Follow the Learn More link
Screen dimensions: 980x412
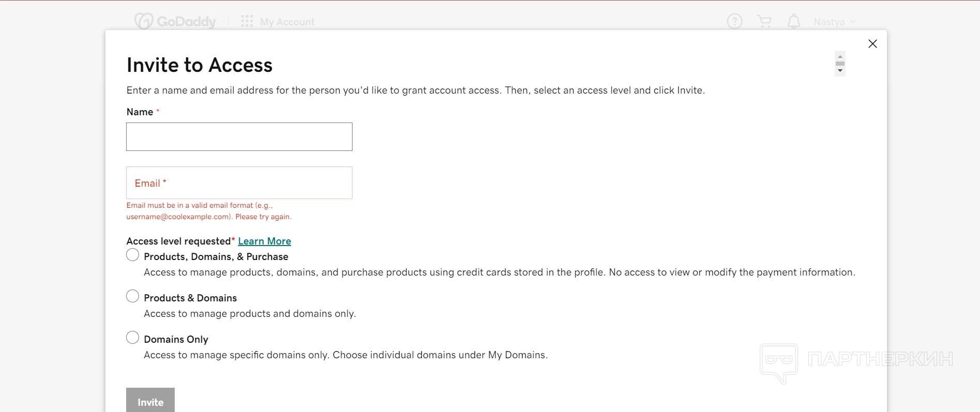coord(264,241)
